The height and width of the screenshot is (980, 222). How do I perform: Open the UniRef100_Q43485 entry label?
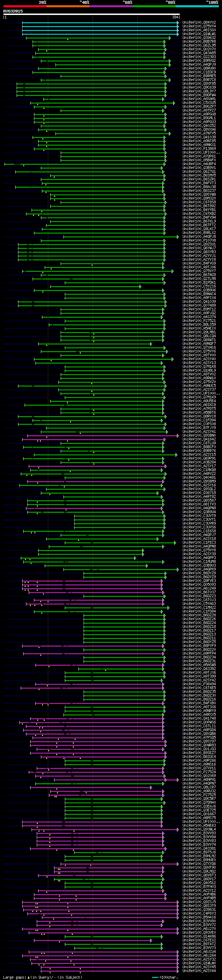tap(199, 53)
